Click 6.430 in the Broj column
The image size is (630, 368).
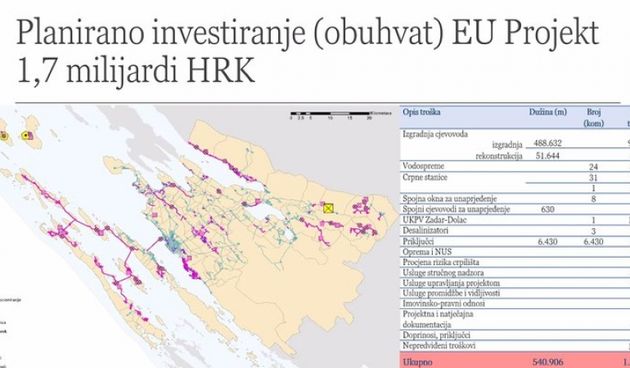click(593, 241)
